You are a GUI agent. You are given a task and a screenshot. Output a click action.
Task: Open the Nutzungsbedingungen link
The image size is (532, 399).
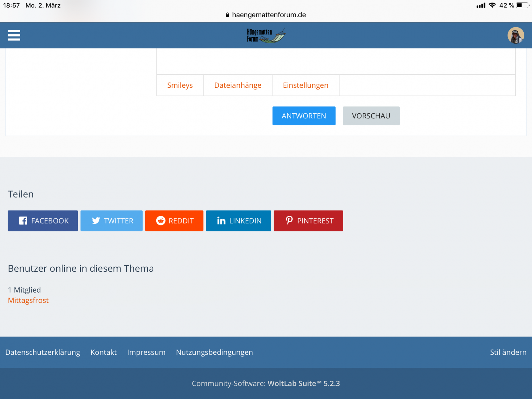click(214, 352)
